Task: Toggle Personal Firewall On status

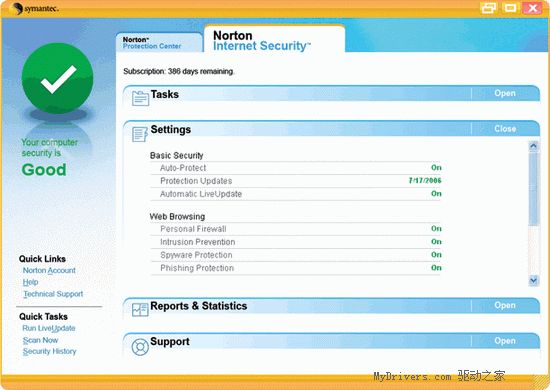Action: [x=436, y=229]
